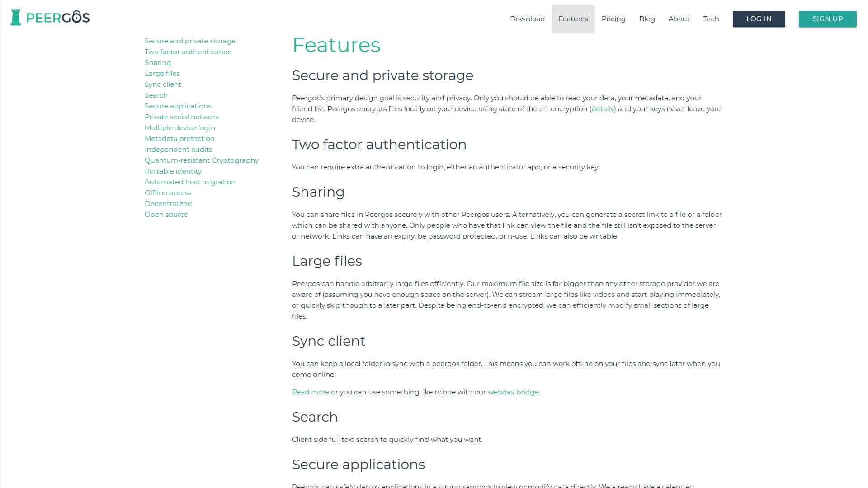
Task: Click the 'Secure applications' section heading
Action: click(359, 465)
